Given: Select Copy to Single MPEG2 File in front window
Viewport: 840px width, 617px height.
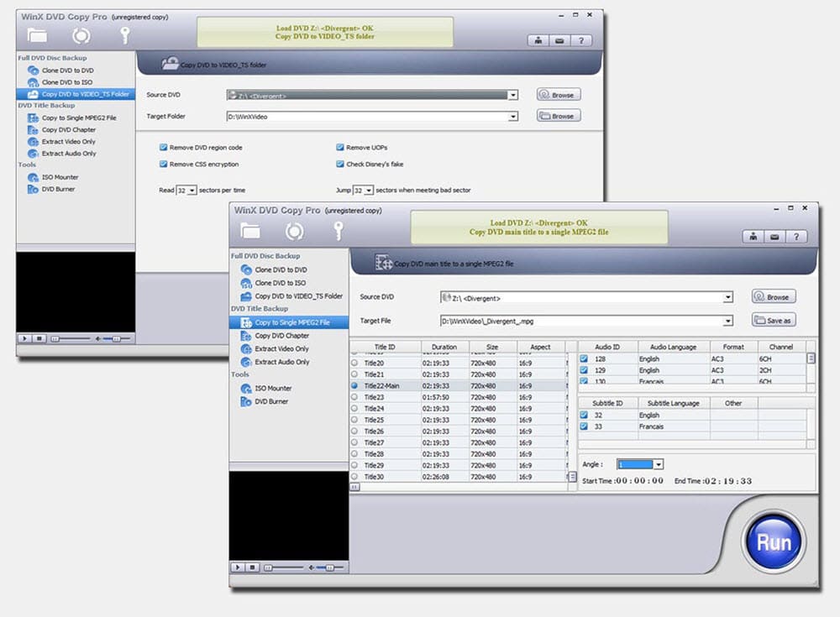Looking at the screenshot, I should point(289,322).
